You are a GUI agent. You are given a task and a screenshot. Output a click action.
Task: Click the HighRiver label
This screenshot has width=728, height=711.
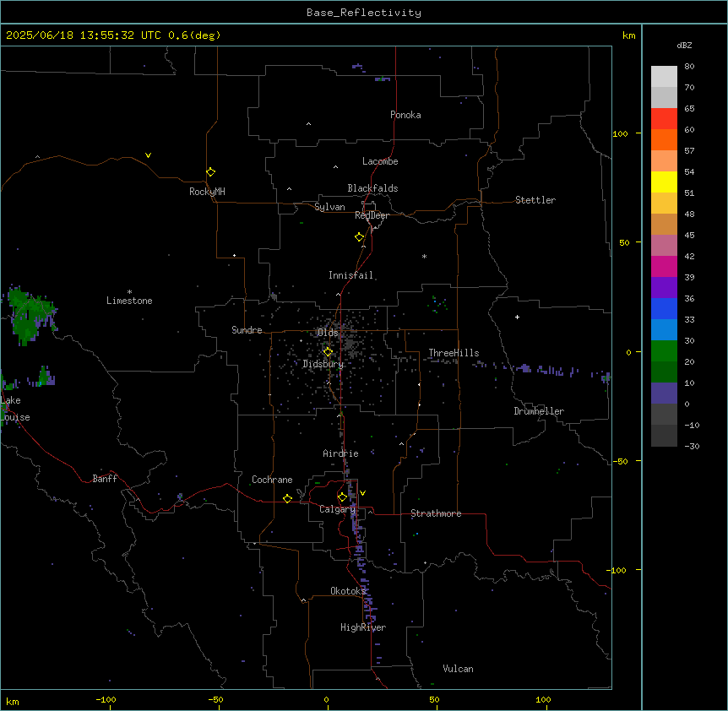[363, 627]
